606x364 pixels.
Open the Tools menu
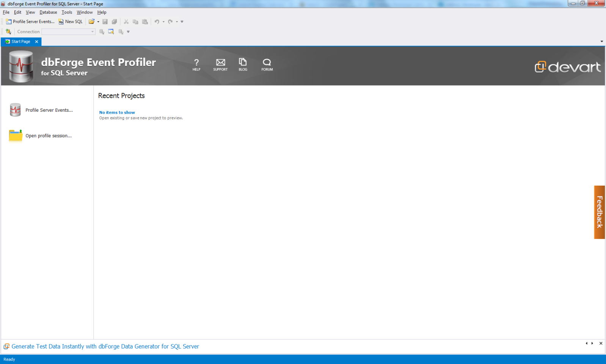click(x=67, y=12)
